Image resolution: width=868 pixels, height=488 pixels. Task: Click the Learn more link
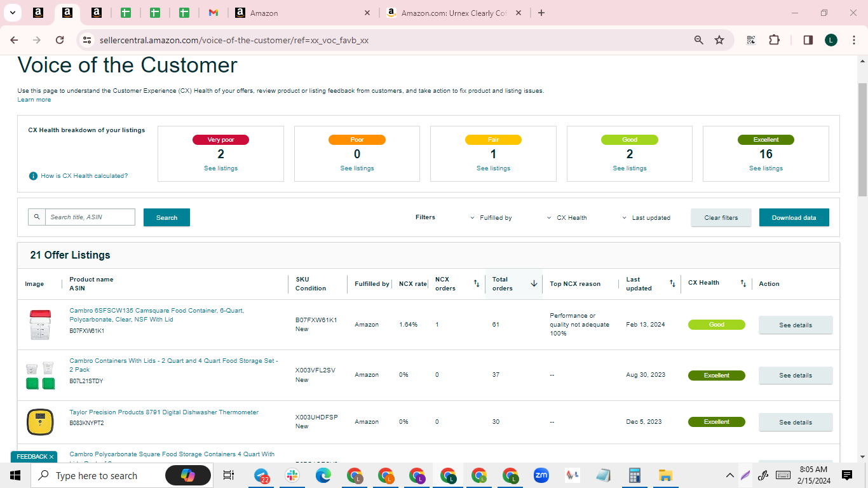[x=34, y=100]
